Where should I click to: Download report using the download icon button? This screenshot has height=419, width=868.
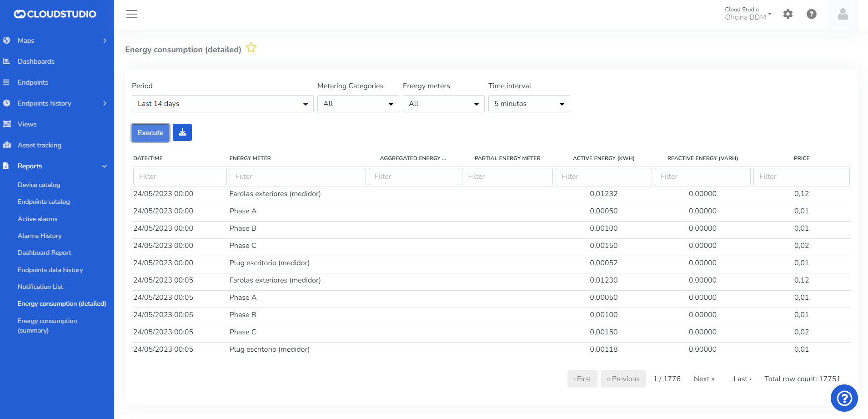click(x=182, y=132)
